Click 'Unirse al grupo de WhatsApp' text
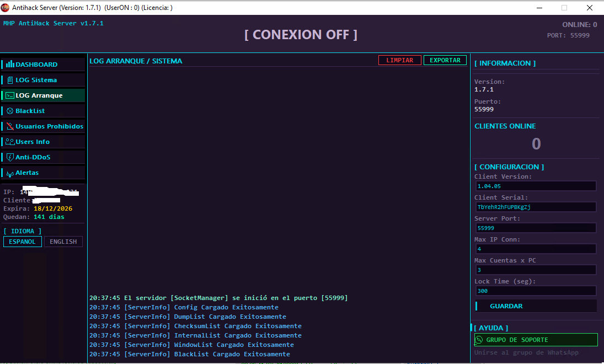 [526, 352]
